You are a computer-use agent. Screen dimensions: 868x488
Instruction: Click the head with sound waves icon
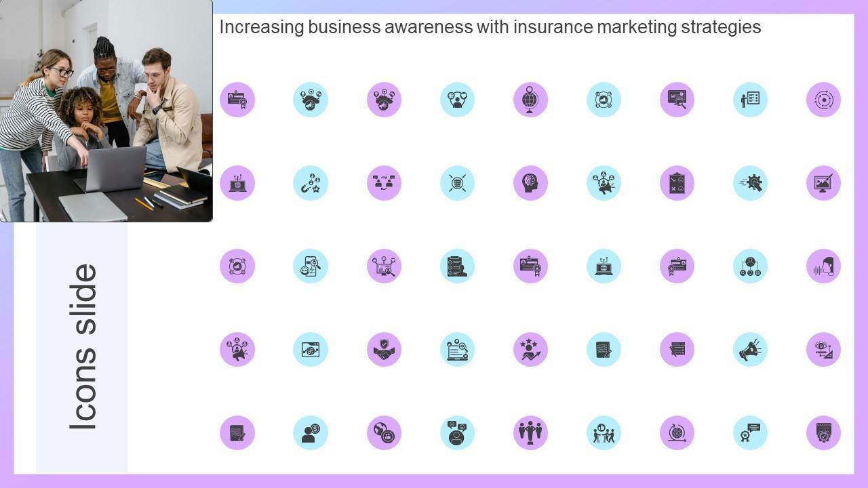[x=823, y=266]
